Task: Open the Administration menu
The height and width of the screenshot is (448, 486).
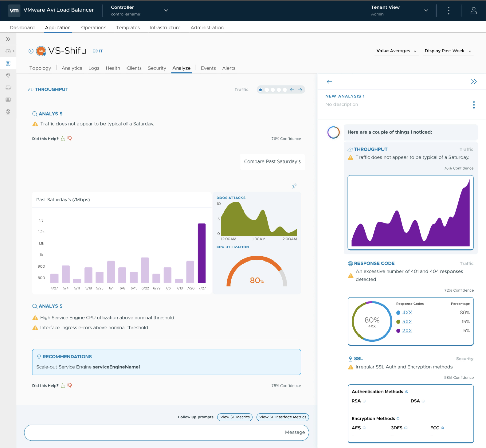Action: coord(207,28)
